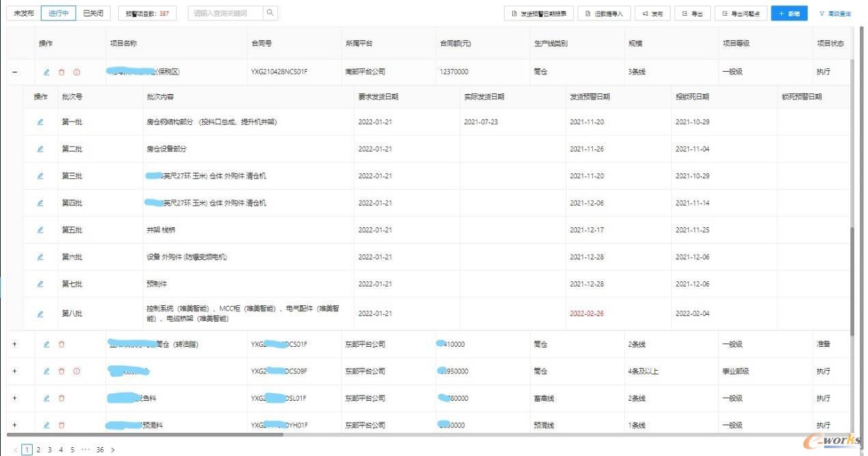Screen dimensions: 868x456
Task: Select 南部平台公司 cell
Action: tap(365, 72)
